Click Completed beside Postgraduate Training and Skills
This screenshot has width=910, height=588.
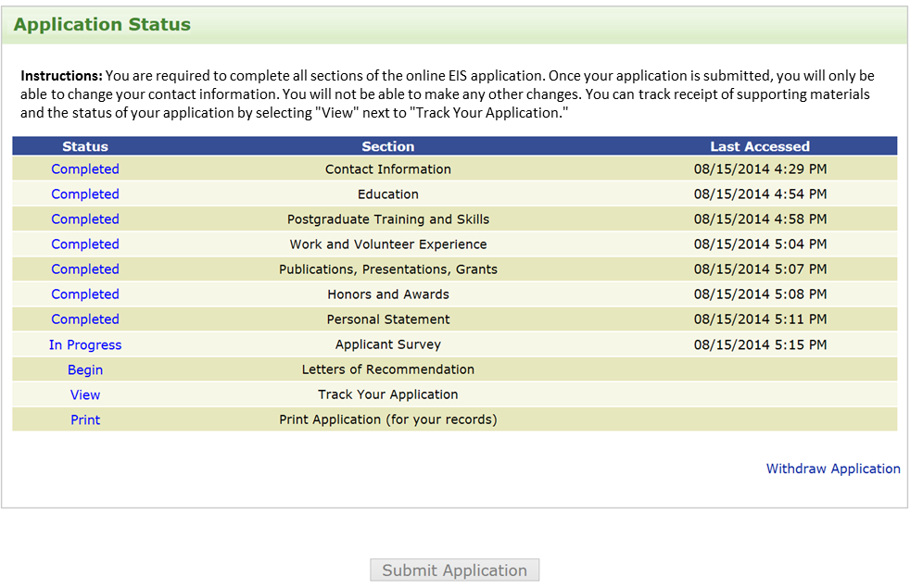click(85, 219)
